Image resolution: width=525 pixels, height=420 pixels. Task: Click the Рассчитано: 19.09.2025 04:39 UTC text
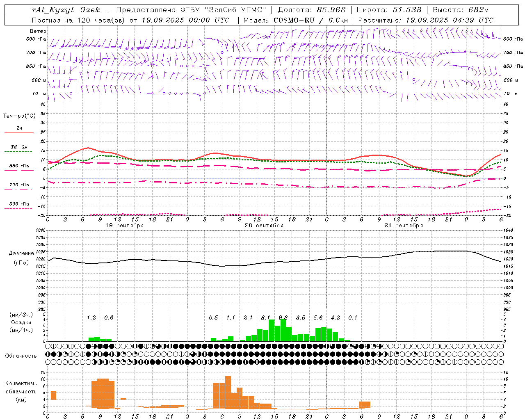426,20
